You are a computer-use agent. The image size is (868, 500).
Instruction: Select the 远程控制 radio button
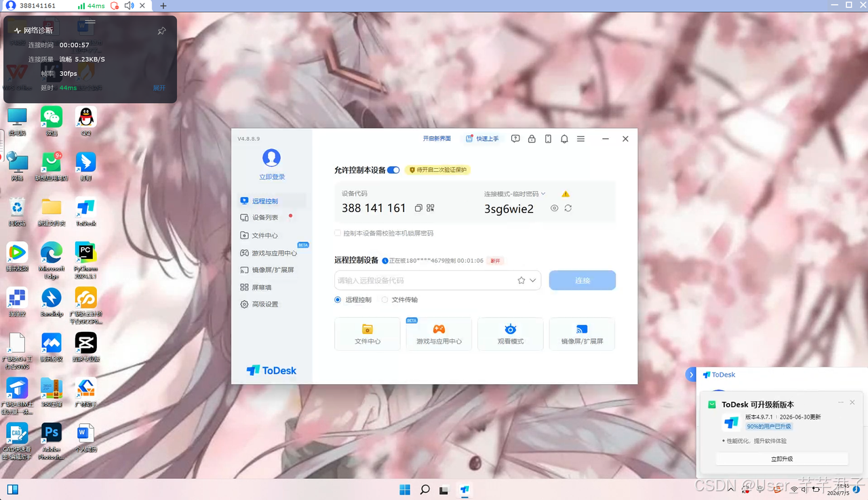pyautogui.click(x=338, y=299)
